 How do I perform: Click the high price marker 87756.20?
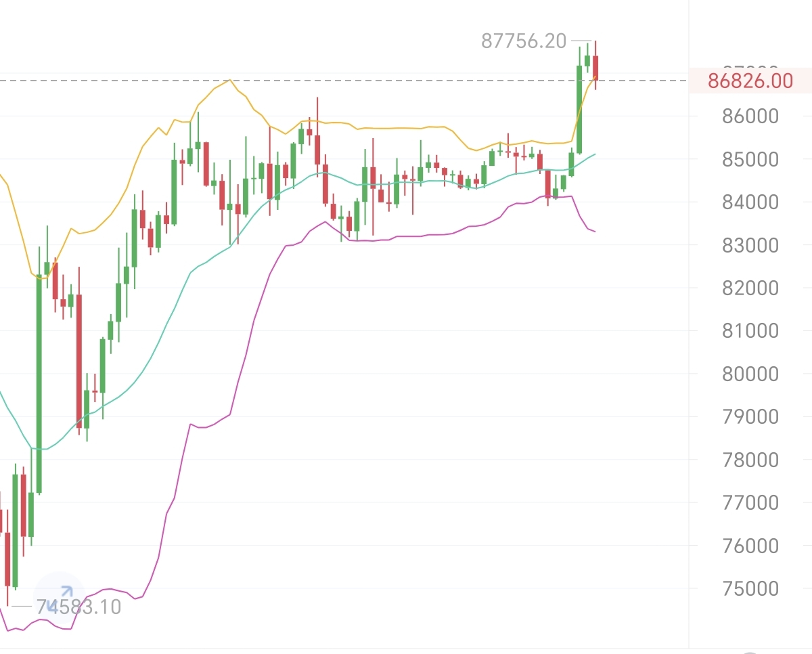[x=524, y=41]
